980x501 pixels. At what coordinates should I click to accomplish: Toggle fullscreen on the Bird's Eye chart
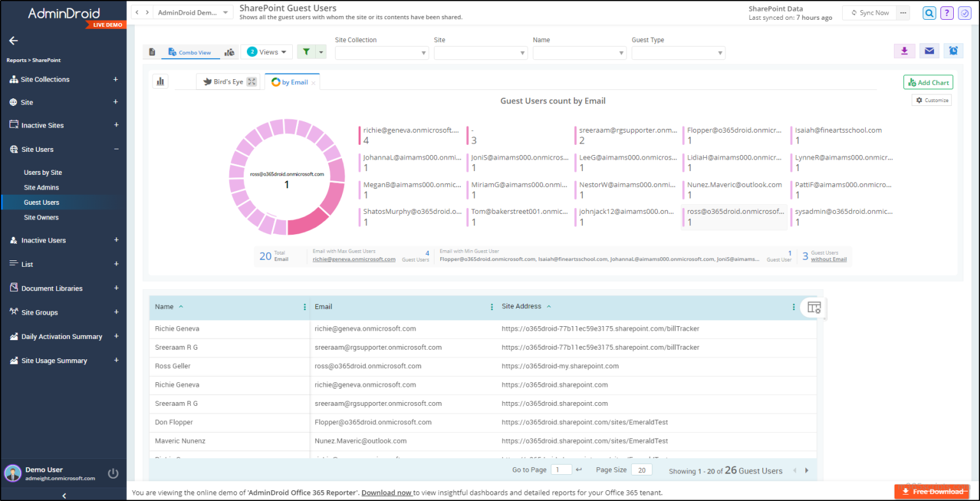251,81
